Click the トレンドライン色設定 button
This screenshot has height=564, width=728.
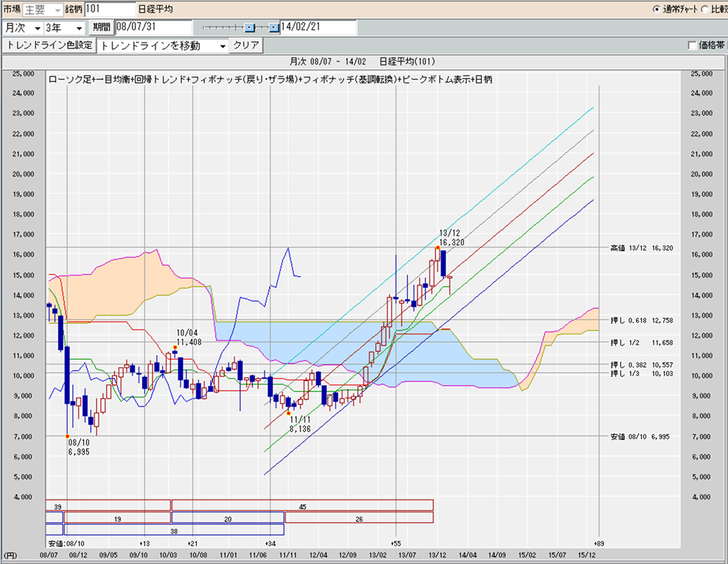coord(49,45)
